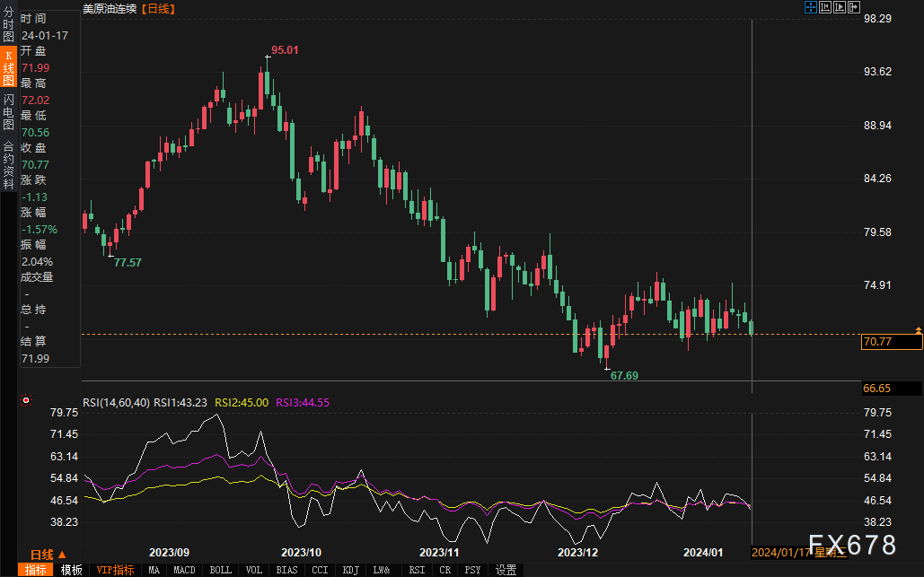Screen dimensions: 924x577
Task: Click the 67.69 low price marker
Action: pos(625,376)
